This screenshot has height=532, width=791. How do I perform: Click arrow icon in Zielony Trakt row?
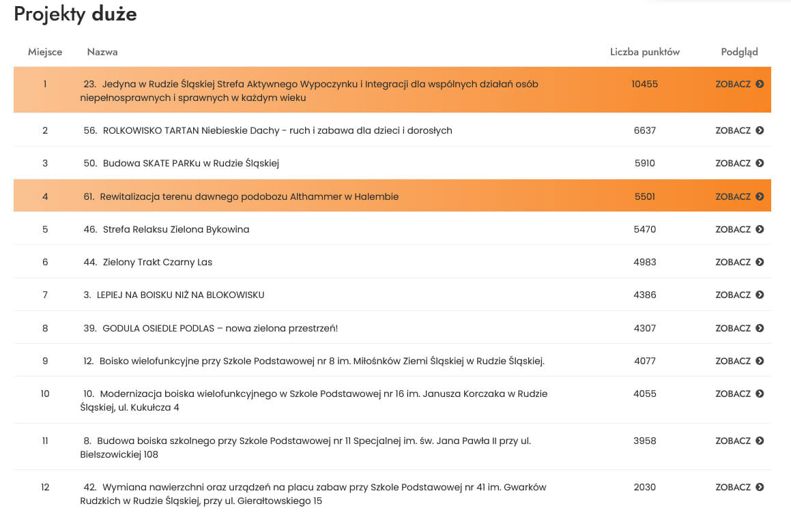coord(760,263)
